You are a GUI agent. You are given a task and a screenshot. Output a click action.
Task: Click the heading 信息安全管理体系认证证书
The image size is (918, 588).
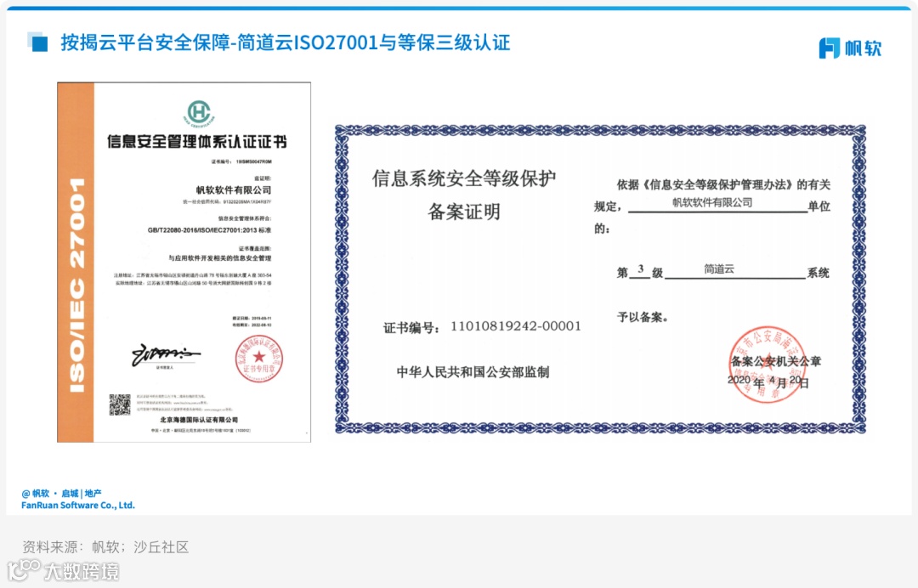coord(196,142)
